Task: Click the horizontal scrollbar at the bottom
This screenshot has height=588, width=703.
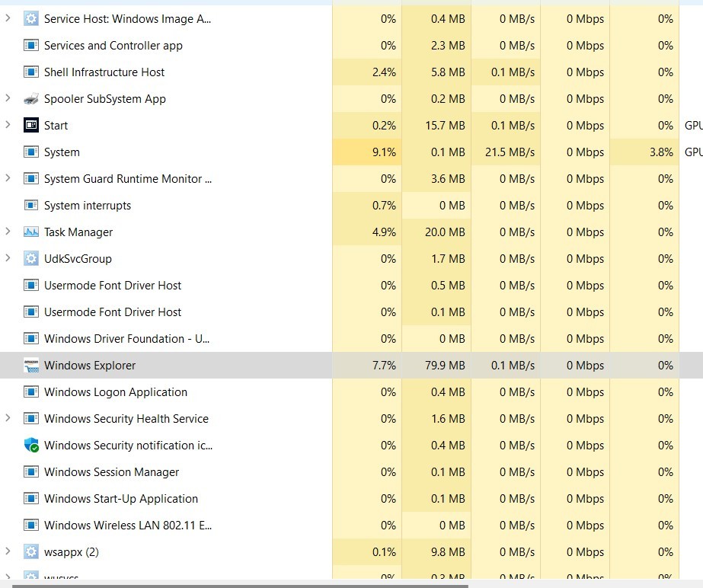Action: click(x=240, y=585)
